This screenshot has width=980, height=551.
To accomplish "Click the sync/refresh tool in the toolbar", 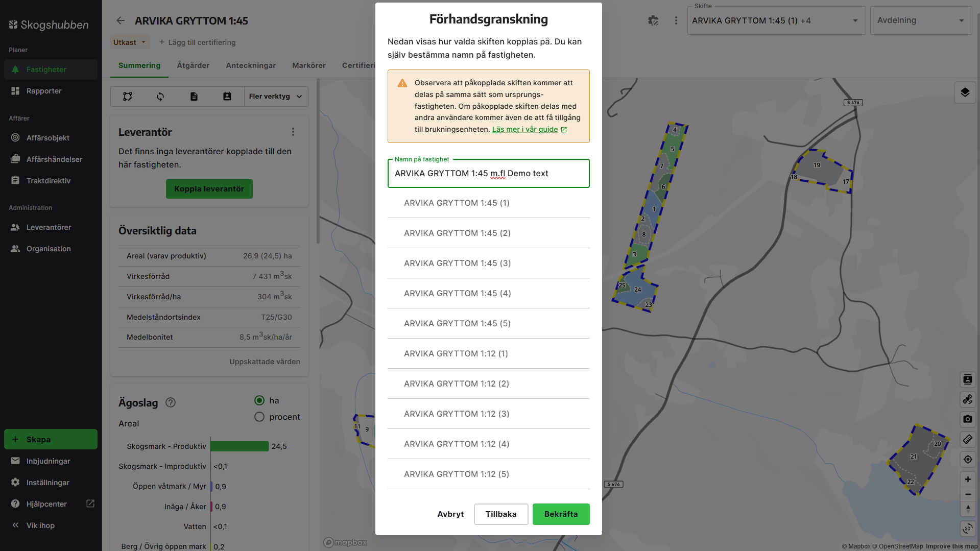I will click(160, 96).
